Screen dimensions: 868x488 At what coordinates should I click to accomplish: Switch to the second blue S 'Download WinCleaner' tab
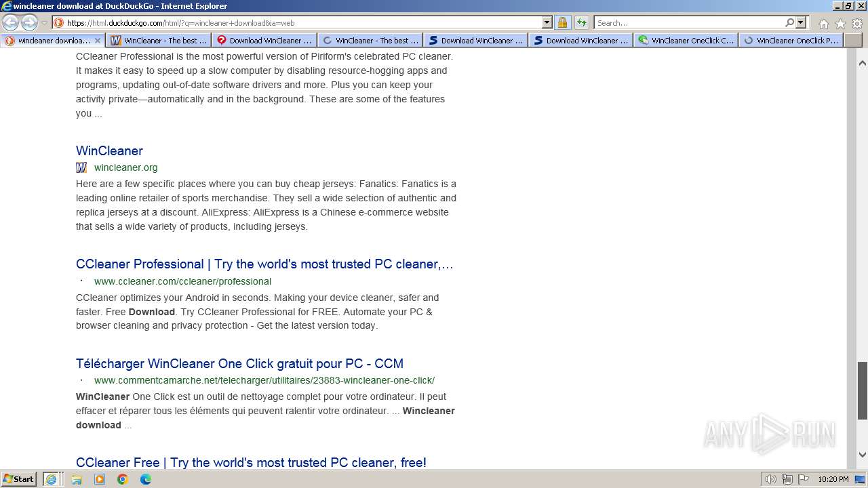(x=581, y=40)
